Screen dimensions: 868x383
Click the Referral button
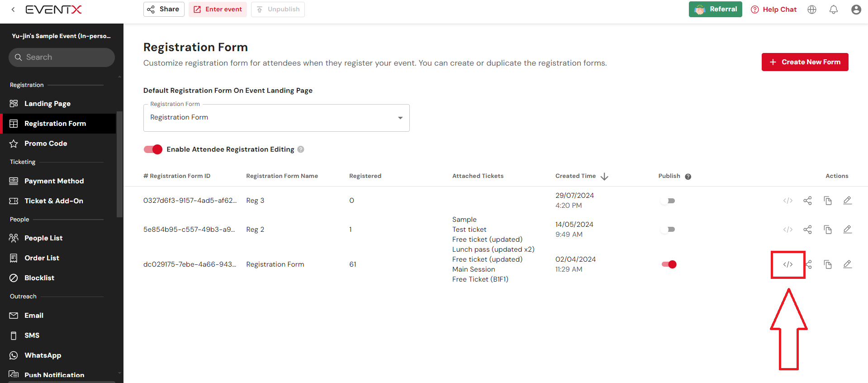716,9
